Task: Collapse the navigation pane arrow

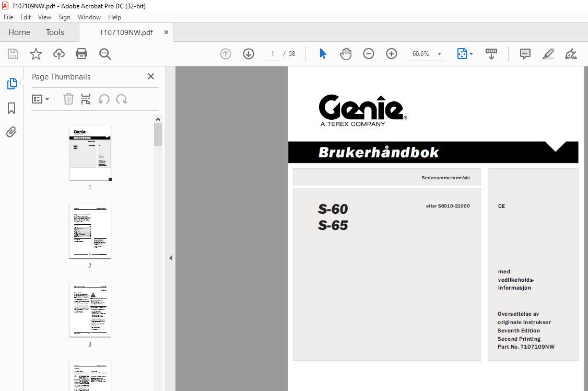Action: pyautogui.click(x=171, y=258)
